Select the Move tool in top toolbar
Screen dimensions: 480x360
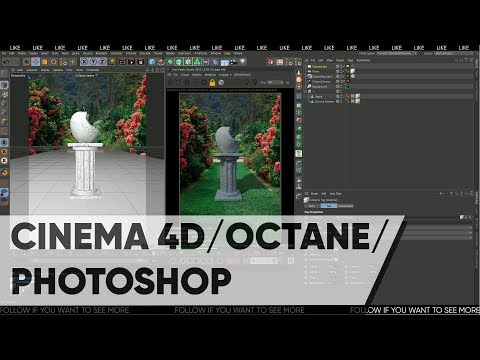coord(36,62)
